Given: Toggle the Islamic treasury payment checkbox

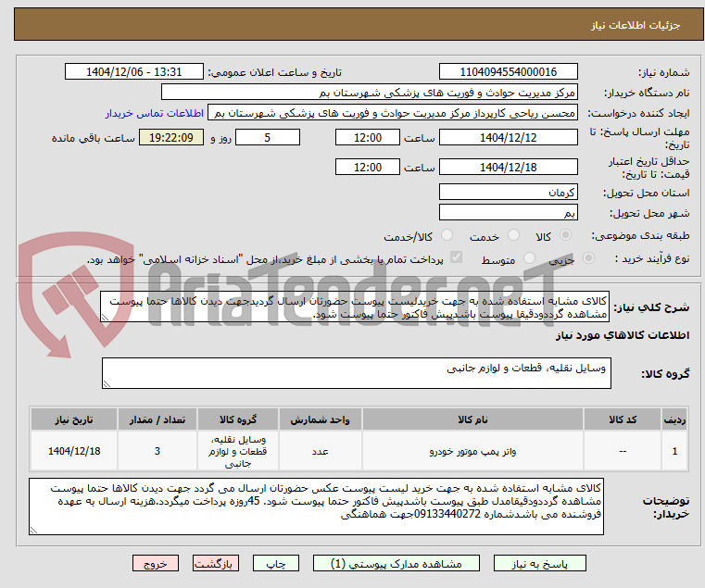Looking at the screenshot, I should click(x=457, y=257).
